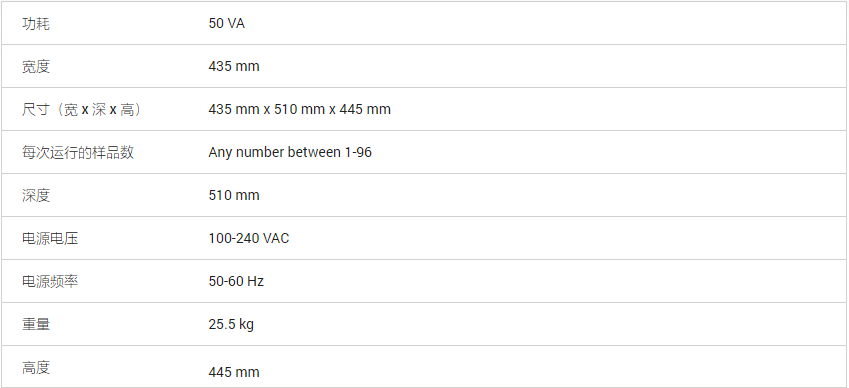Click the 功耗 row label
Viewport: 849px width, 388px height.
(x=36, y=24)
